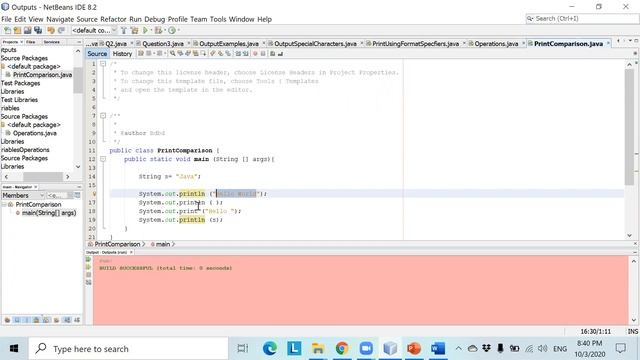Toggle Show Fields filter in Navigator
Viewport: 640px width, 360px height.
click(17, 320)
